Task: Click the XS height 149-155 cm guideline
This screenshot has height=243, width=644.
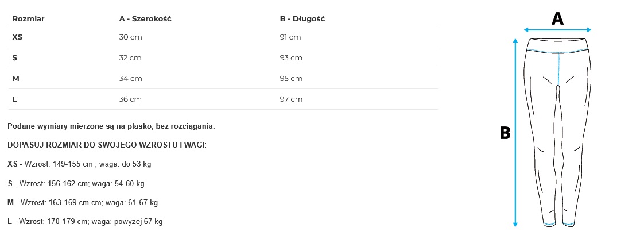Action: [x=79, y=164]
